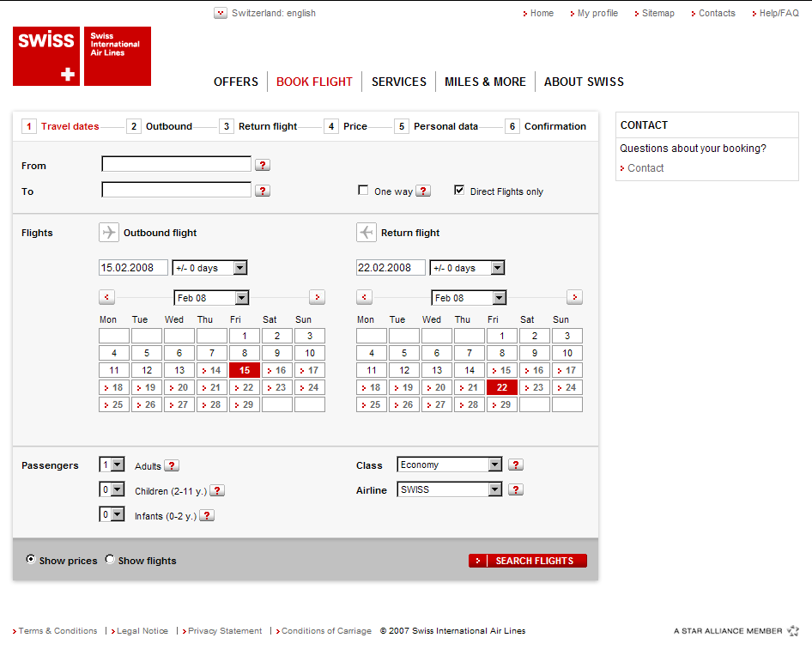This screenshot has height=650, width=812.
Task: Select the Show prices radio button
Action: (x=31, y=559)
